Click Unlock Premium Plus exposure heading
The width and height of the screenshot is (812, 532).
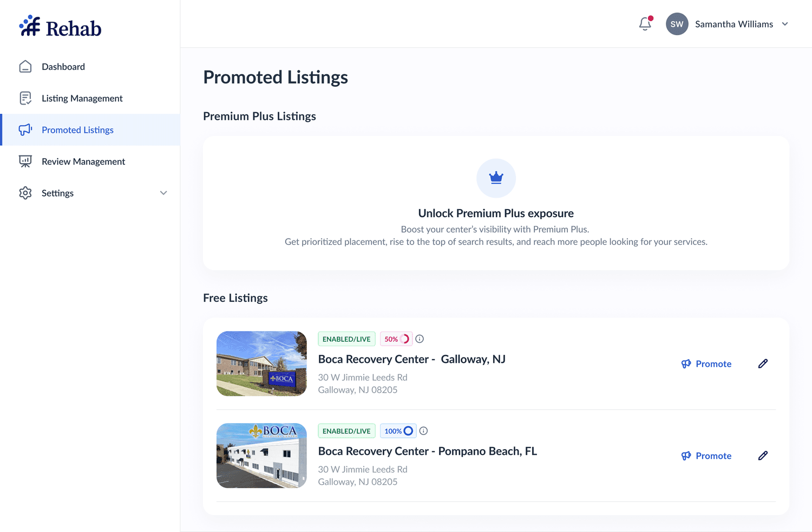click(x=496, y=213)
